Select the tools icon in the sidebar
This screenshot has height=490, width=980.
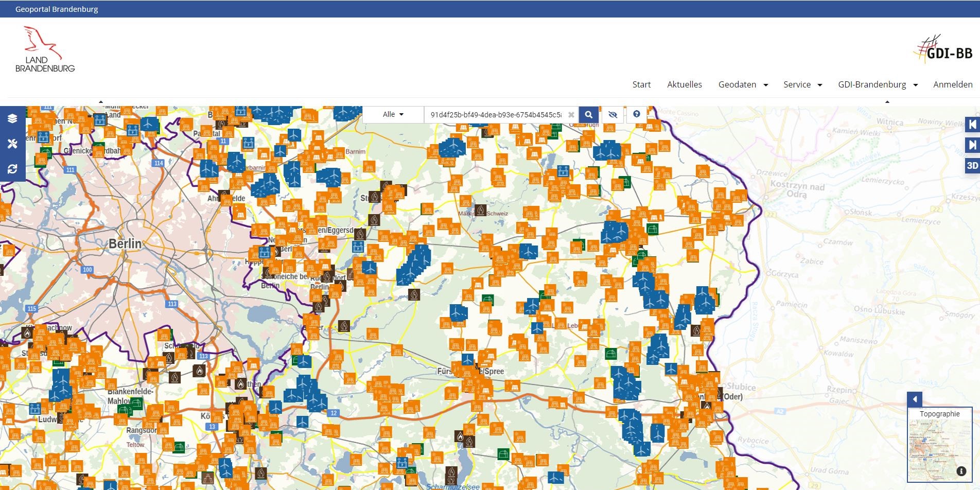tap(13, 144)
